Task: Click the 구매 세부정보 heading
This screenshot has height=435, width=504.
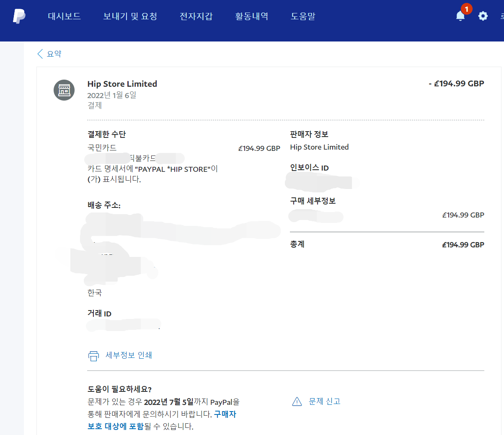Action: point(313,201)
